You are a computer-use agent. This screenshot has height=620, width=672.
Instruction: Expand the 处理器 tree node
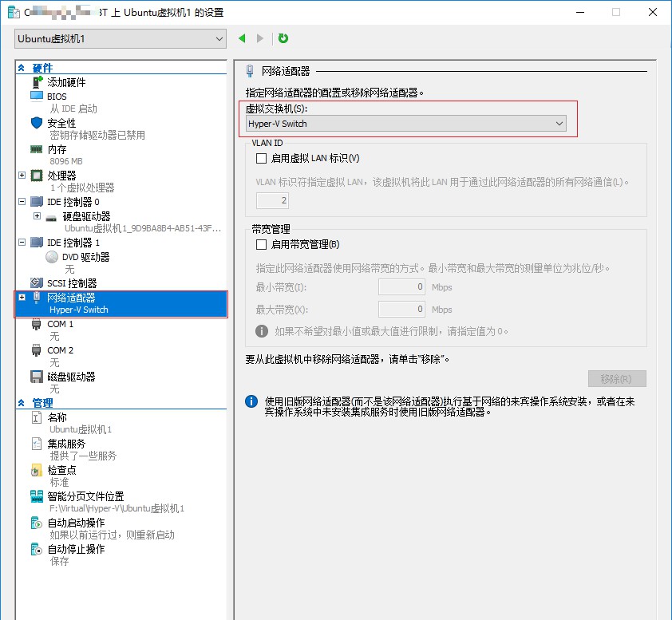[x=22, y=176]
